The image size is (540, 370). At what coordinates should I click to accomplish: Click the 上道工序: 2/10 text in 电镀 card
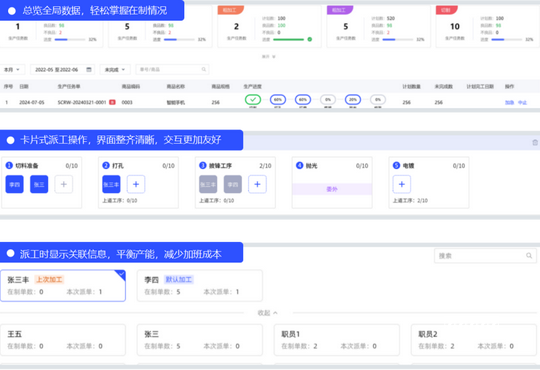point(410,200)
